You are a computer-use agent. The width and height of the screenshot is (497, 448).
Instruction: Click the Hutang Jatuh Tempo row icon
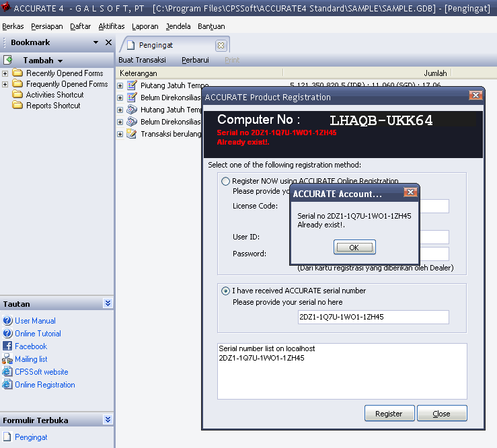132,110
